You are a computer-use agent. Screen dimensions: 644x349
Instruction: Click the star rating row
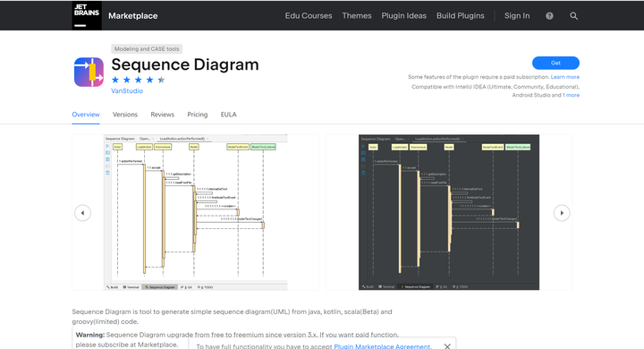[138, 80]
